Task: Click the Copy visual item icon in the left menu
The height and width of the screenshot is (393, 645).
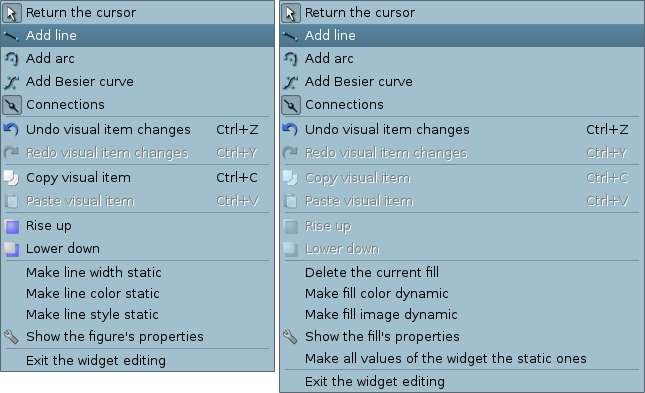Action: click(12, 178)
